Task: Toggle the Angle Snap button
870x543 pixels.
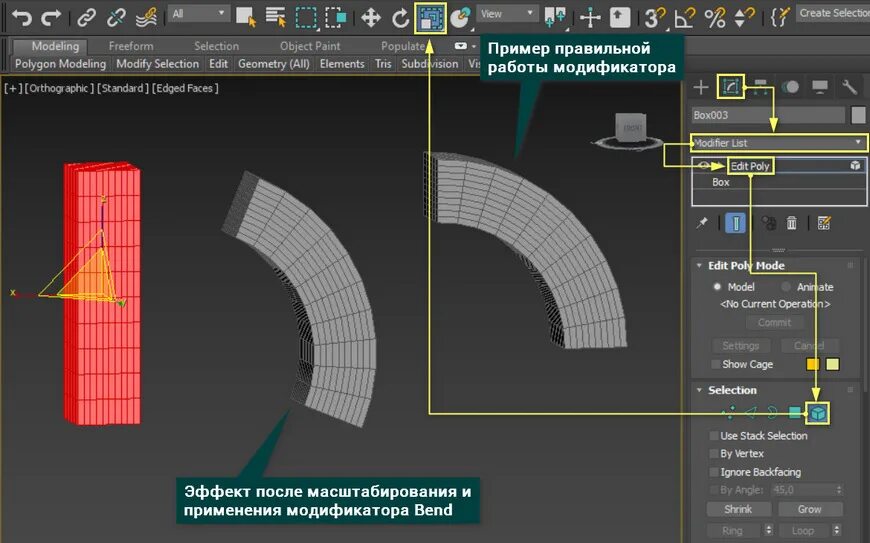Action: pos(684,18)
